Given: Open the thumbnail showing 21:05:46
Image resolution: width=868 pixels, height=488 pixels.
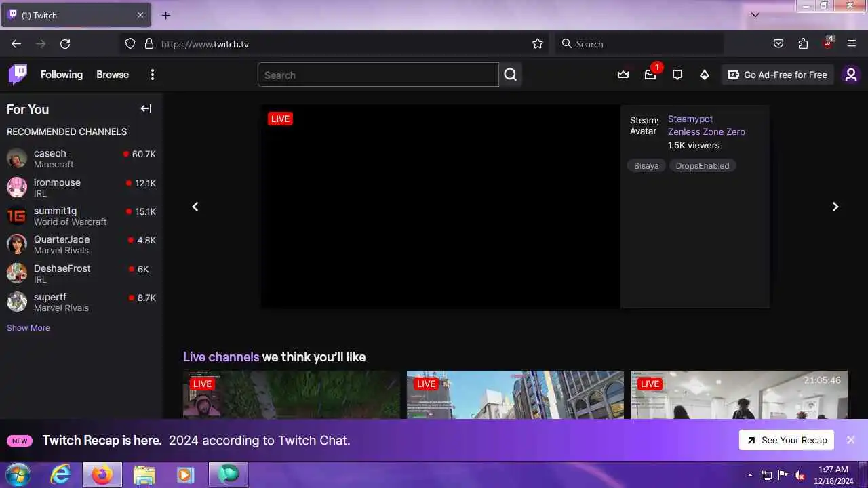Looking at the screenshot, I should [x=739, y=394].
